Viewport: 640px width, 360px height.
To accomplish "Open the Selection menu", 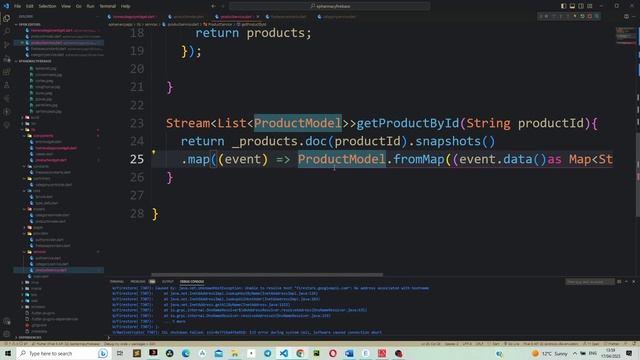I will pos(47,6).
